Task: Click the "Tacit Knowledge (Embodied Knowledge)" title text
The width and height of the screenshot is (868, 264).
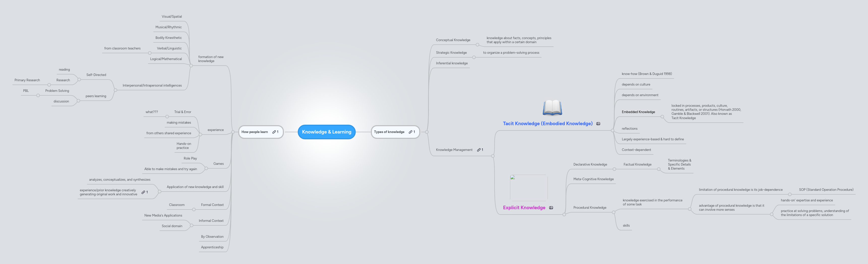Action: [548, 123]
